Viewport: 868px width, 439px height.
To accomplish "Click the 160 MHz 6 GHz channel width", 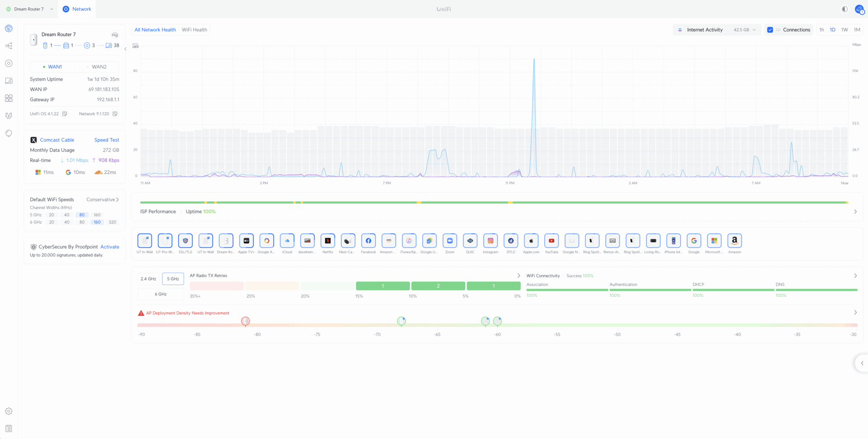I will [97, 222].
